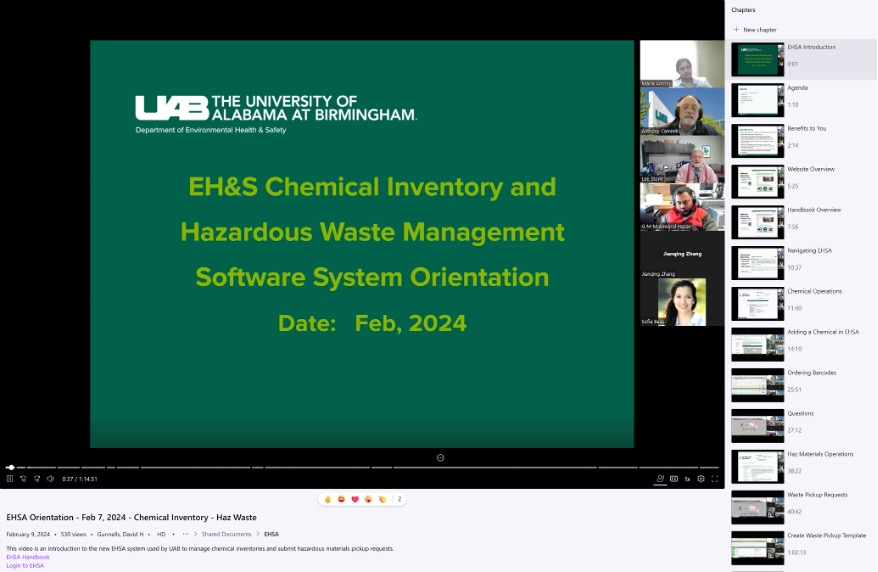
Task: Click the seek bar playhead handle
Action: [11, 467]
